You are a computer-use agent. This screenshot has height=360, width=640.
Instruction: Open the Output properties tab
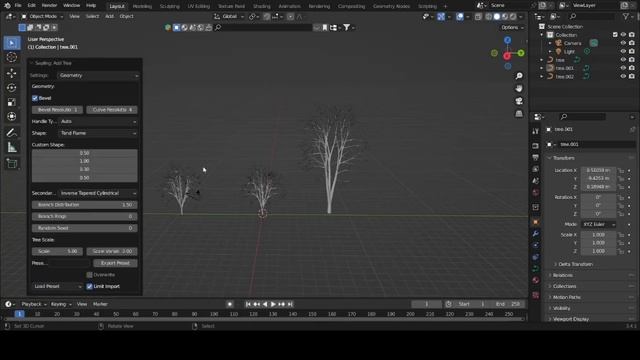536,157
